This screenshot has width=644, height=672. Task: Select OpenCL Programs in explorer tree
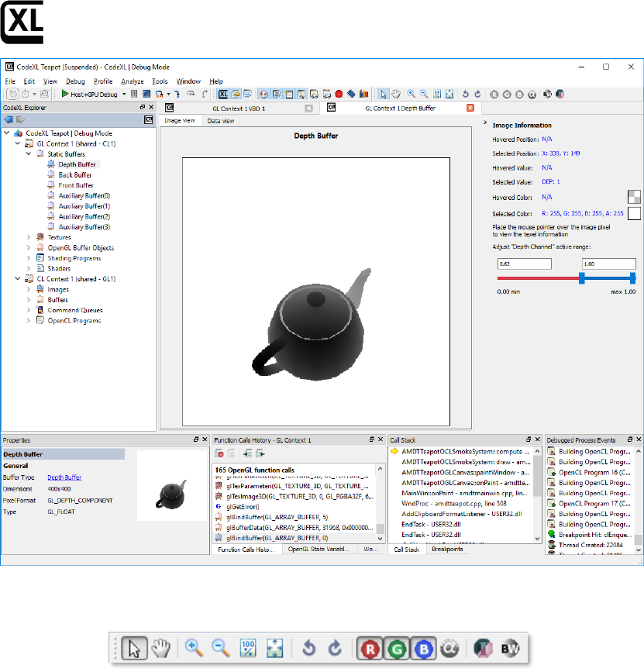(x=74, y=321)
